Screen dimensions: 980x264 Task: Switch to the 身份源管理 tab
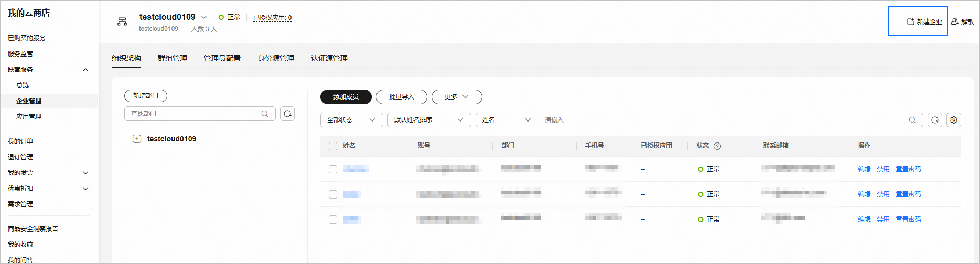tap(276, 58)
